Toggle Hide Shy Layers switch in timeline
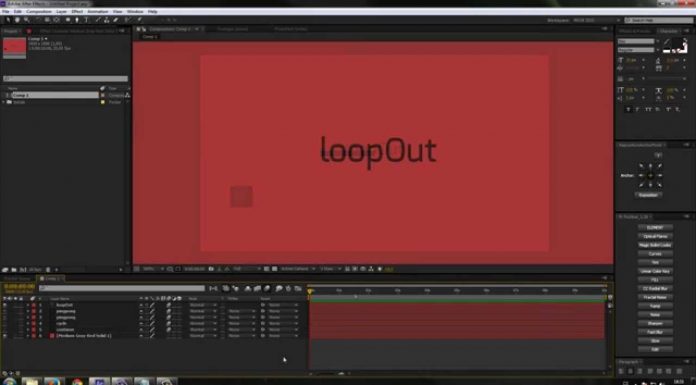Viewport: 696px width, 385px height. 248,289
